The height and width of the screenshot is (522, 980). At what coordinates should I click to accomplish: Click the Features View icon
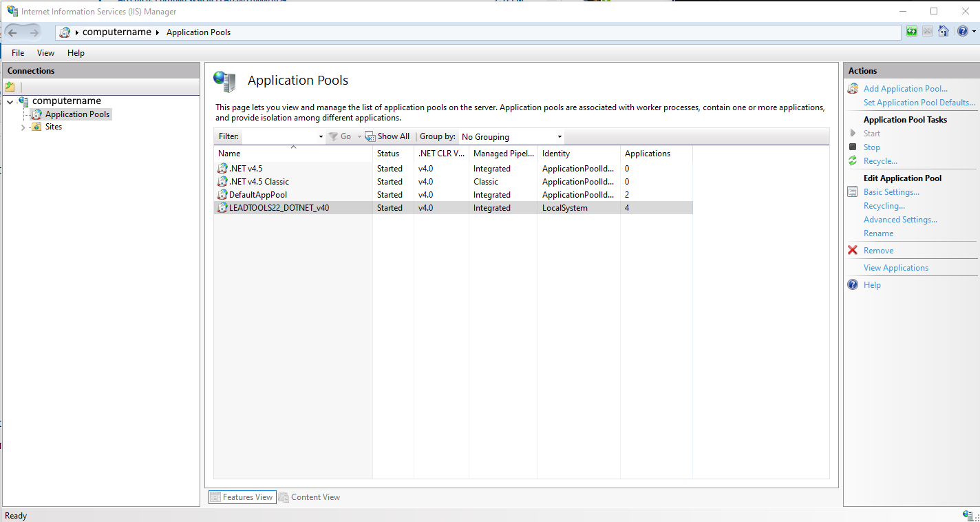(x=215, y=497)
